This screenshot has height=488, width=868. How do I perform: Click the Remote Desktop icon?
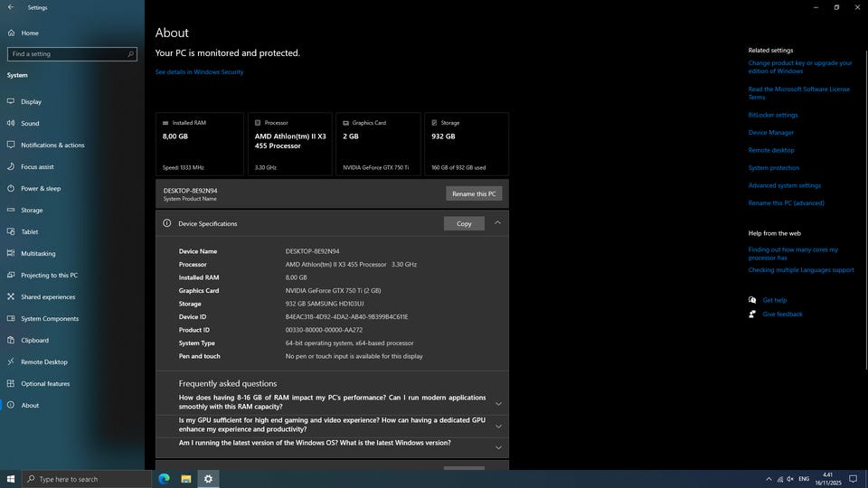click(11, 361)
